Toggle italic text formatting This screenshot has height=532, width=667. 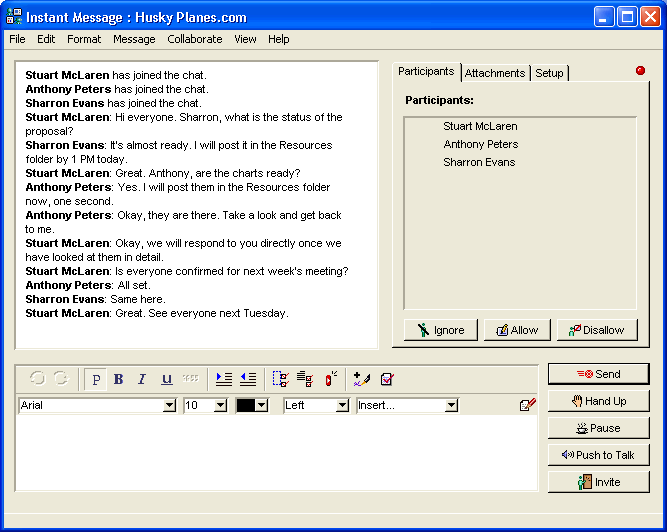click(142, 379)
